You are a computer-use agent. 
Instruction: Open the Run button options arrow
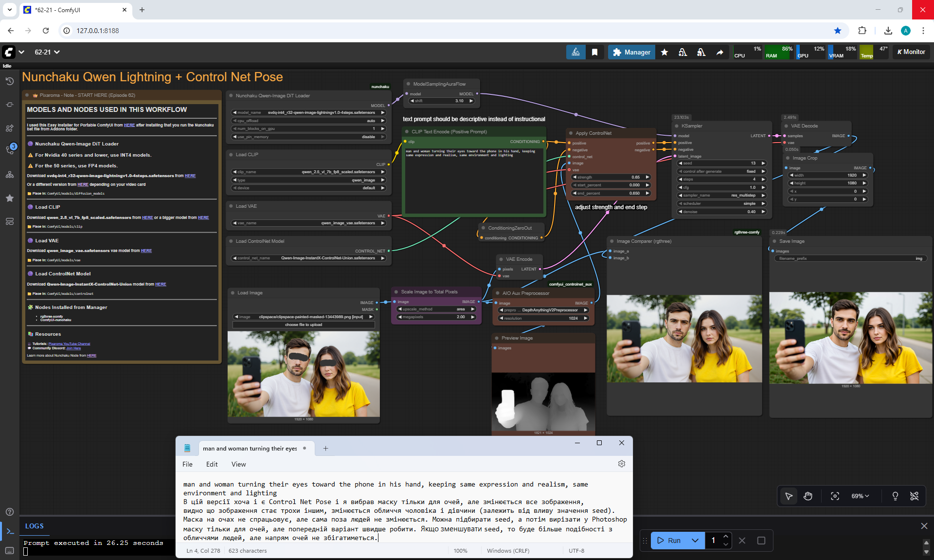[x=695, y=541]
